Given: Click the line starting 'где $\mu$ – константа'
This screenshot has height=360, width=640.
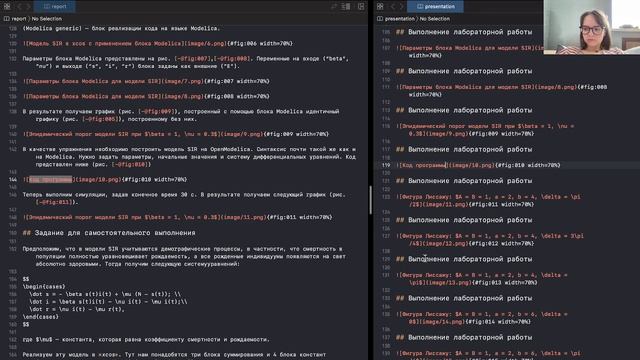Looking at the screenshot, I should point(146,340).
